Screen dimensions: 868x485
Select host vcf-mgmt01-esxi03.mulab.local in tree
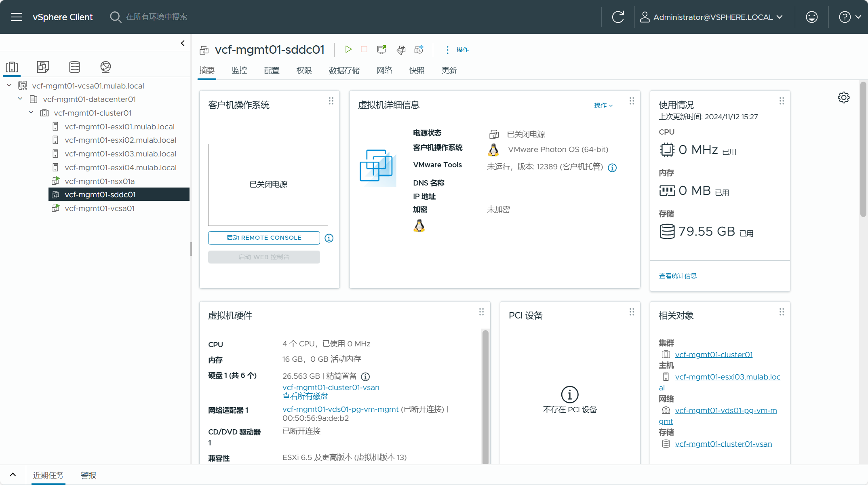click(120, 154)
